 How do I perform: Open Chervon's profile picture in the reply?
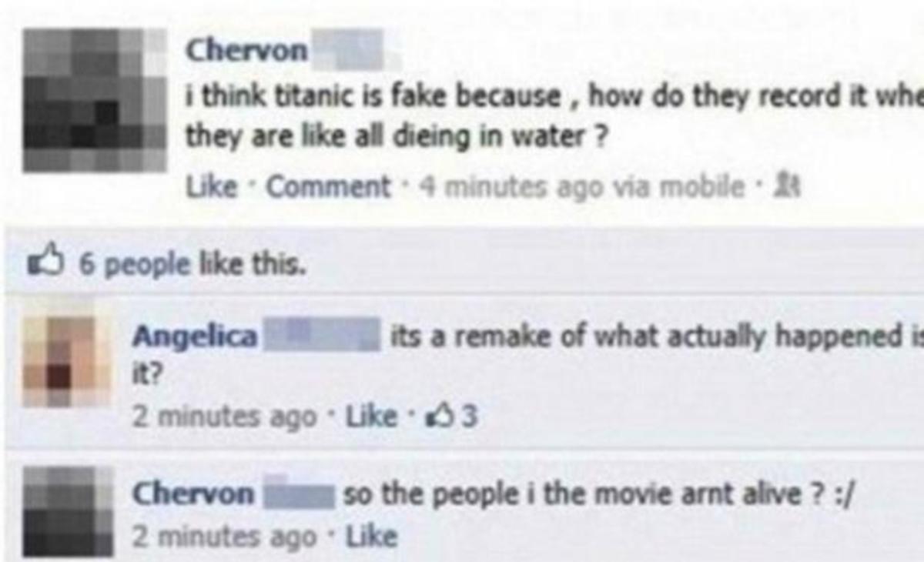click(68, 512)
